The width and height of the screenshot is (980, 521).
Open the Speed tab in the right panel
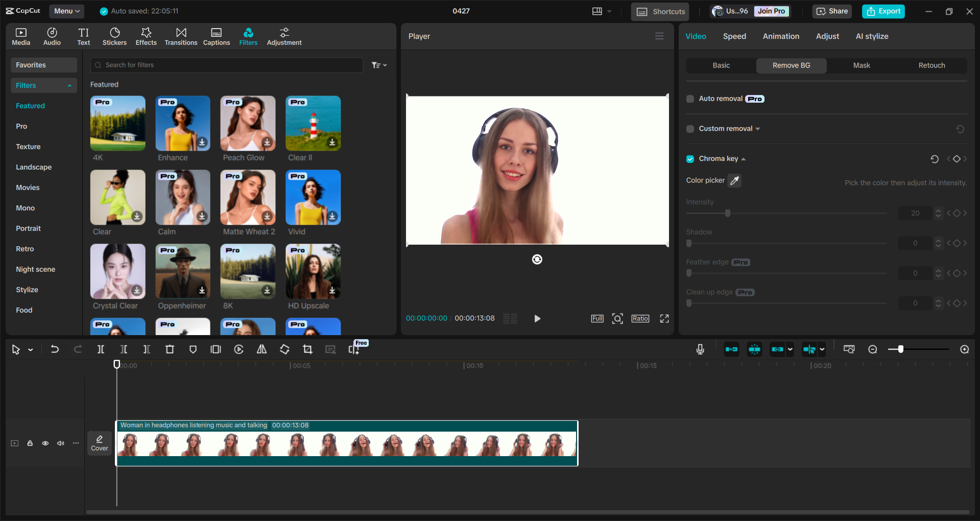click(734, 36)
